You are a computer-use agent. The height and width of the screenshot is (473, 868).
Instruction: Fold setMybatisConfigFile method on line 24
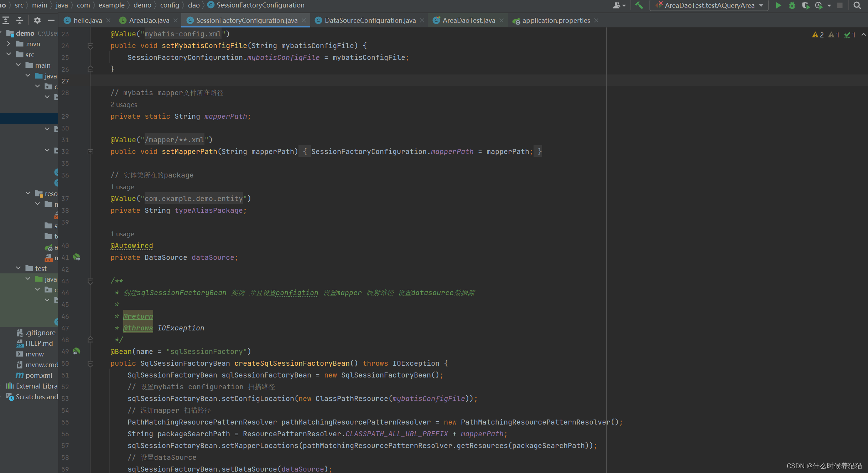pyautogui.click(x=90, y=46)
